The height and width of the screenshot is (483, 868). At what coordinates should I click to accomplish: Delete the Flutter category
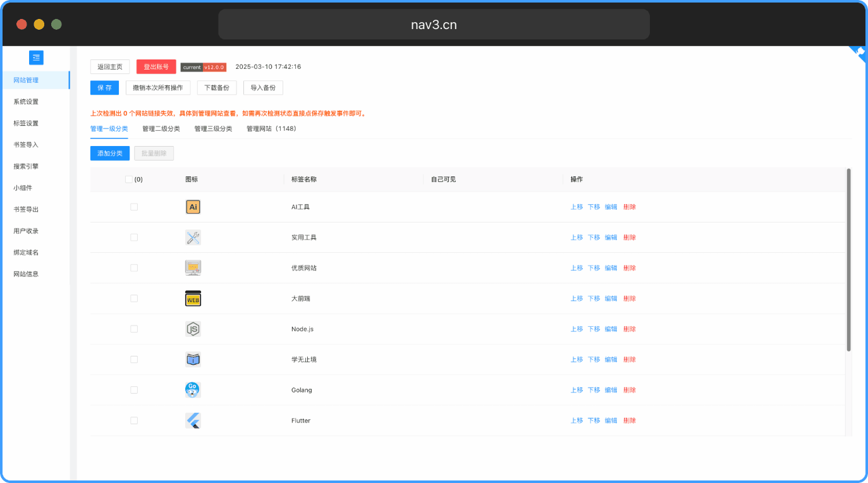[630, 420]
